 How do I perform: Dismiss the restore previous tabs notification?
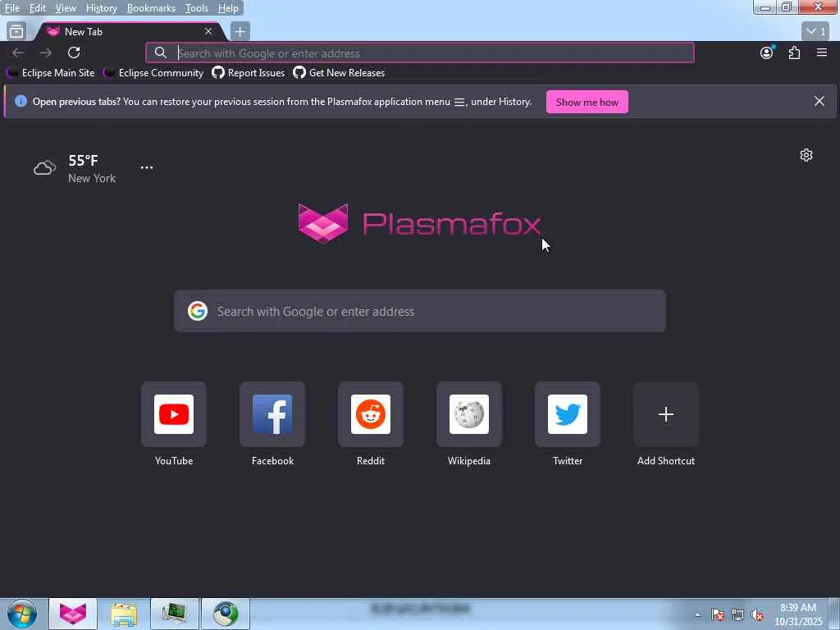819,101
